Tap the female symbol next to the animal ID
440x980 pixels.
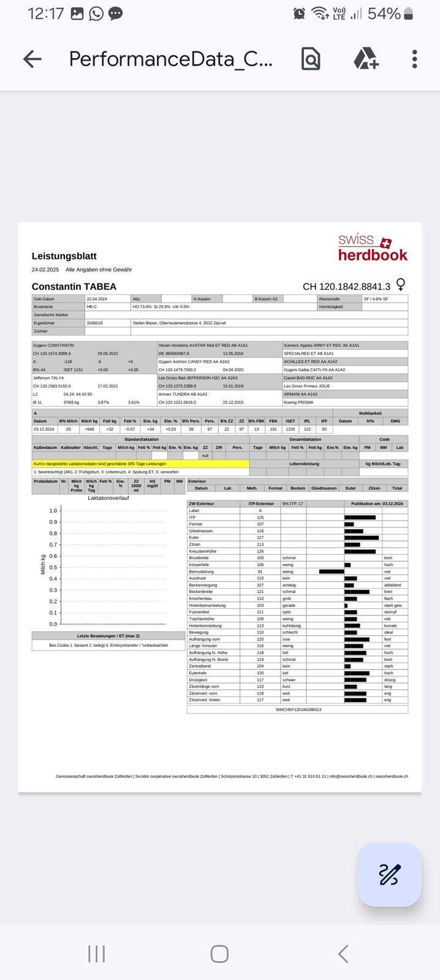(401, 285)
